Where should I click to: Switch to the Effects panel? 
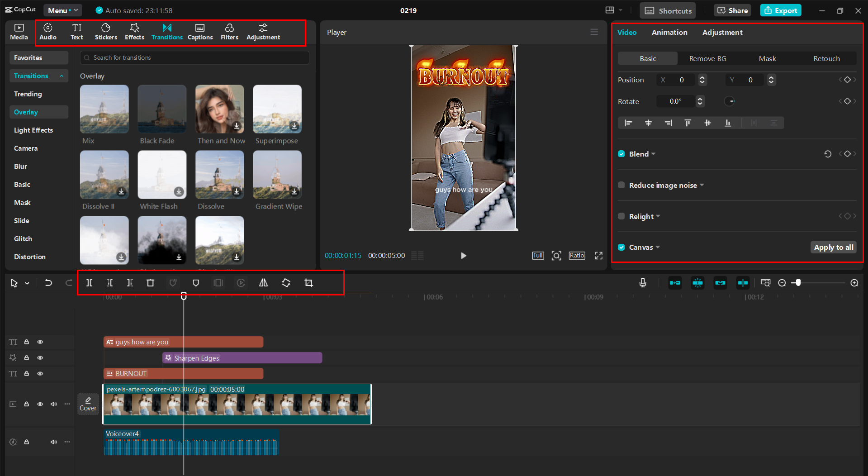click(134, 32)
